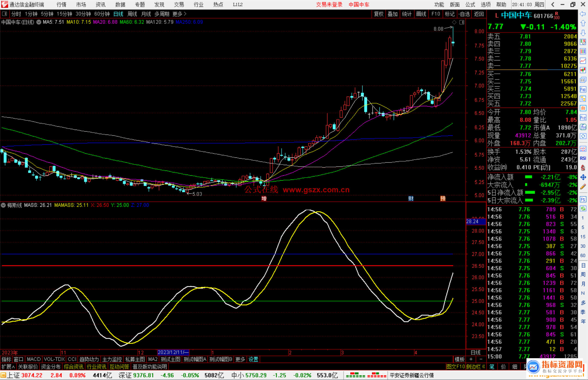The height and width of the screenshot is (380, 588).
Task: Select the 笔 tick tab at bottom right
Action: tap(492, 367)
